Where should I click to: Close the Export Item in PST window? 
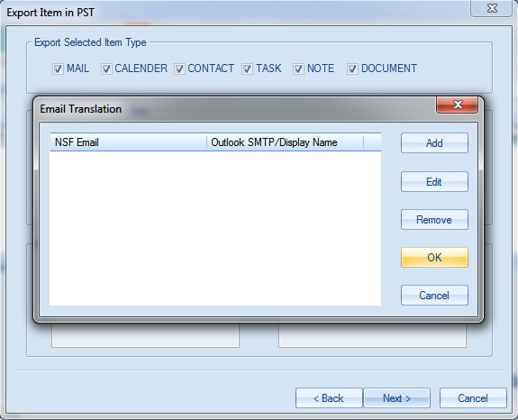[492, 8]
